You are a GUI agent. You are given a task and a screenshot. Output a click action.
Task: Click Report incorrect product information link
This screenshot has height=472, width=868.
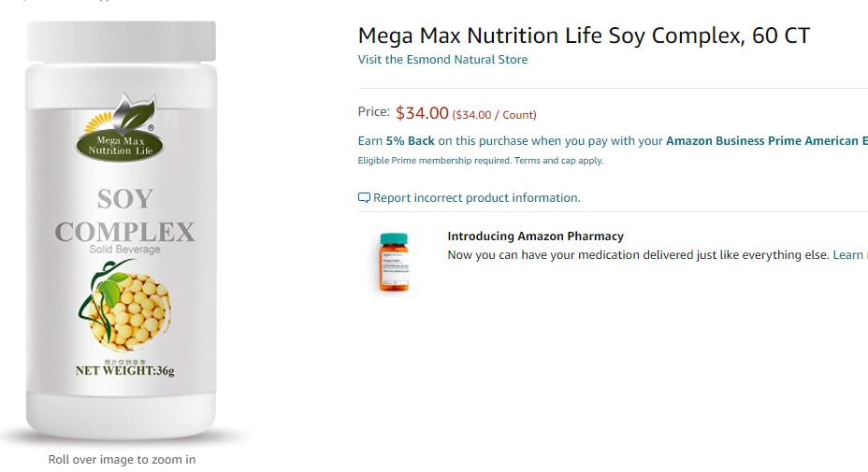[476, 198]
